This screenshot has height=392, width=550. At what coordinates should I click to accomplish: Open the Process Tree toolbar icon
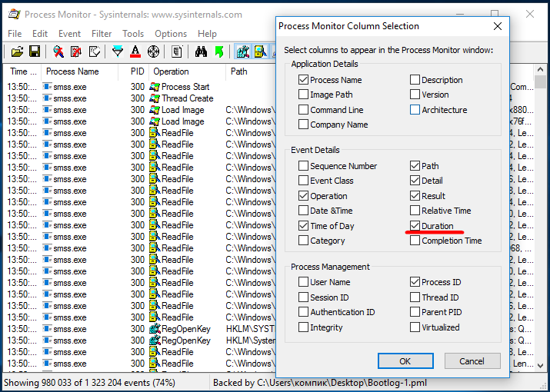[177, 51]
